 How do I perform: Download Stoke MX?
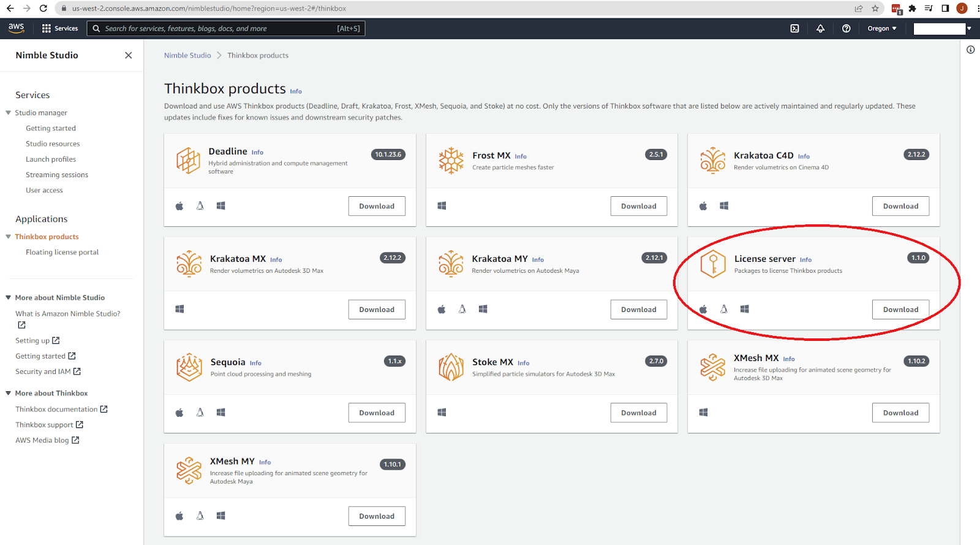click(639, 413)
